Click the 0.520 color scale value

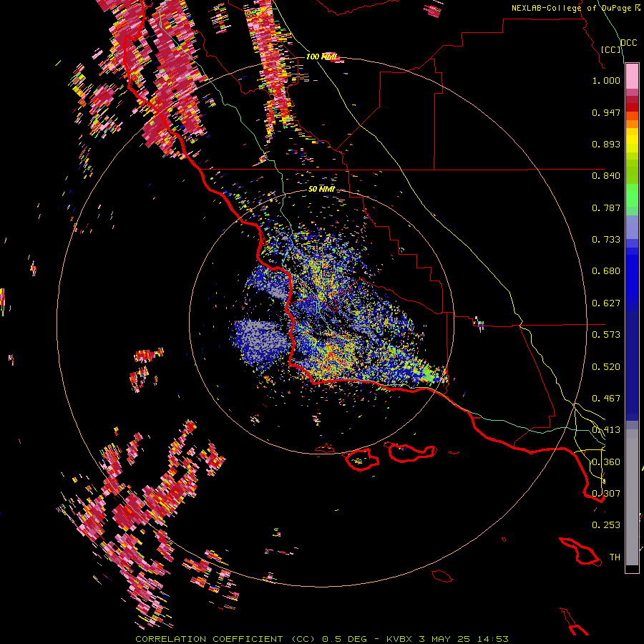click(606, 367)
